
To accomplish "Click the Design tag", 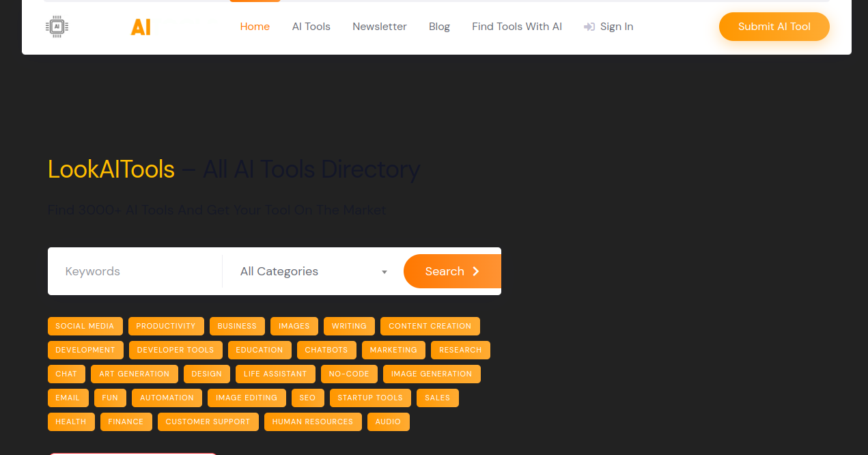I will [207, 374].
